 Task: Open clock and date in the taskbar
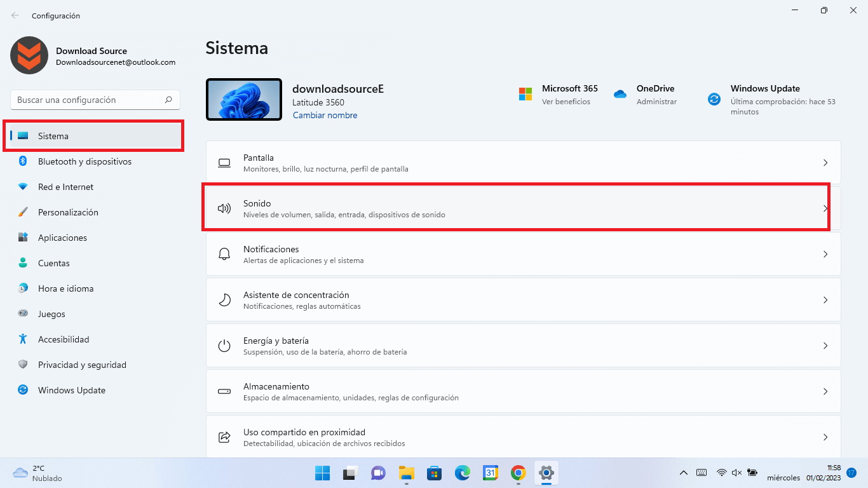[x=805, y=473]
